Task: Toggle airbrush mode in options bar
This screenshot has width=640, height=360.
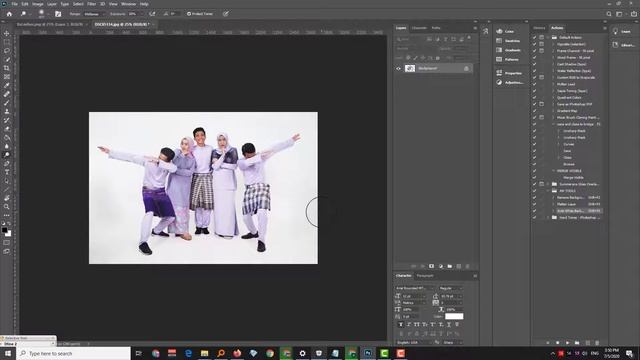Action: coord(152,14)
